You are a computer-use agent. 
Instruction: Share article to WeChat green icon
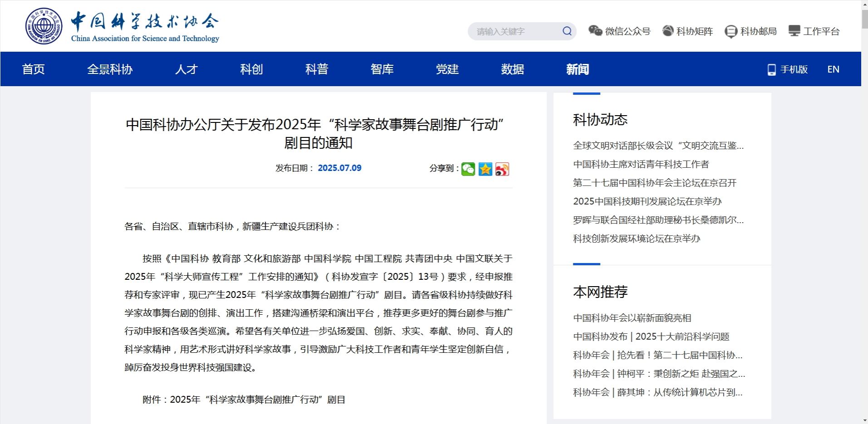pos(468,169)
